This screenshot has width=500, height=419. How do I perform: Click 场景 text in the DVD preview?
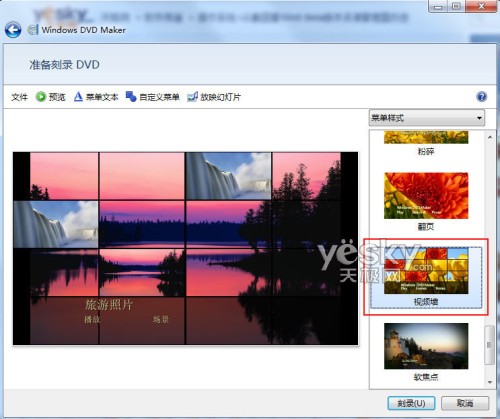(x=161, y=319)
